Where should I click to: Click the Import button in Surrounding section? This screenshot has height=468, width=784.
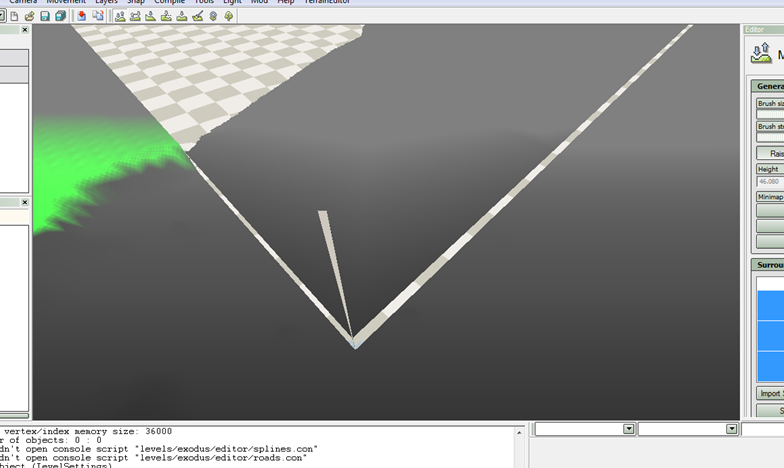tap(770, 394)
